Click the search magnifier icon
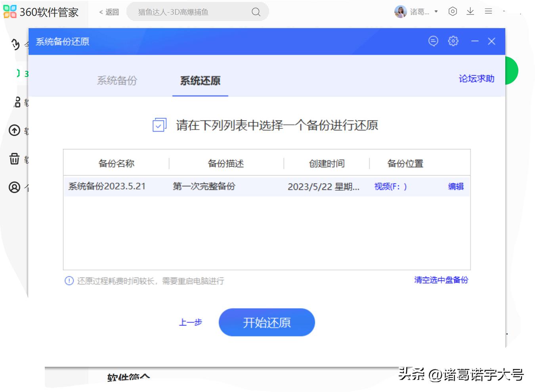 pyautogui.click(x=255, y=12)
